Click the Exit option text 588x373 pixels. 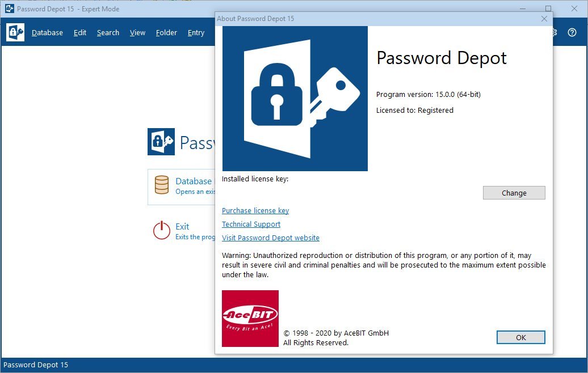tap(182, 227)
